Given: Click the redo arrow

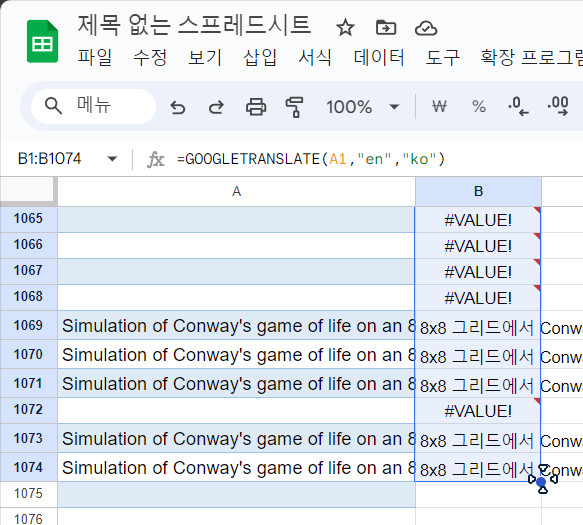Looking at the screenshot, I should tap(216, 107).
